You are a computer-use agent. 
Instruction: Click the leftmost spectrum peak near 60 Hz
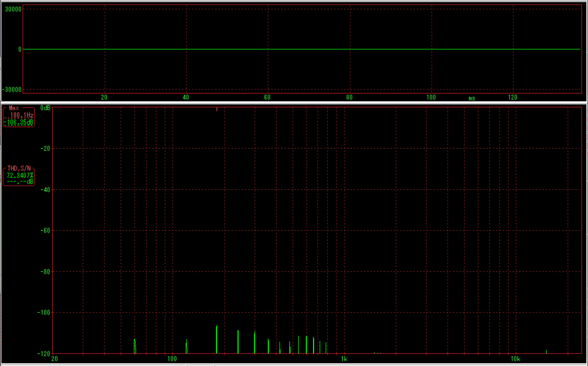tap(134, 346)
